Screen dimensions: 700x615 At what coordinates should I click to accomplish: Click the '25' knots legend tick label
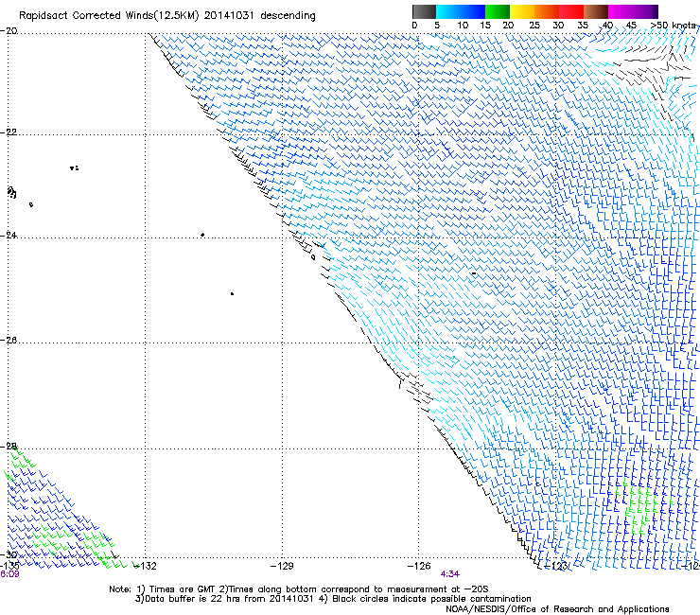coord(534,26)
